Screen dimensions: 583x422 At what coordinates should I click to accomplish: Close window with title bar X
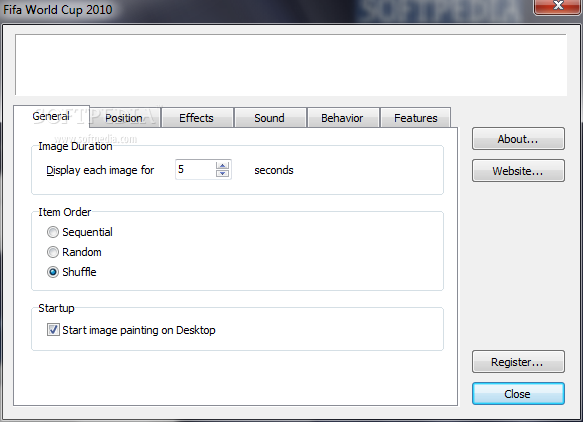coord(558,6)
